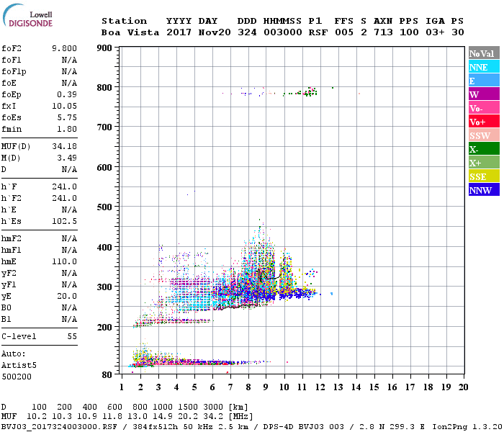Select the X+ light green legend swatch
This screenshot has height=432, width=504.
click(484, 162)
